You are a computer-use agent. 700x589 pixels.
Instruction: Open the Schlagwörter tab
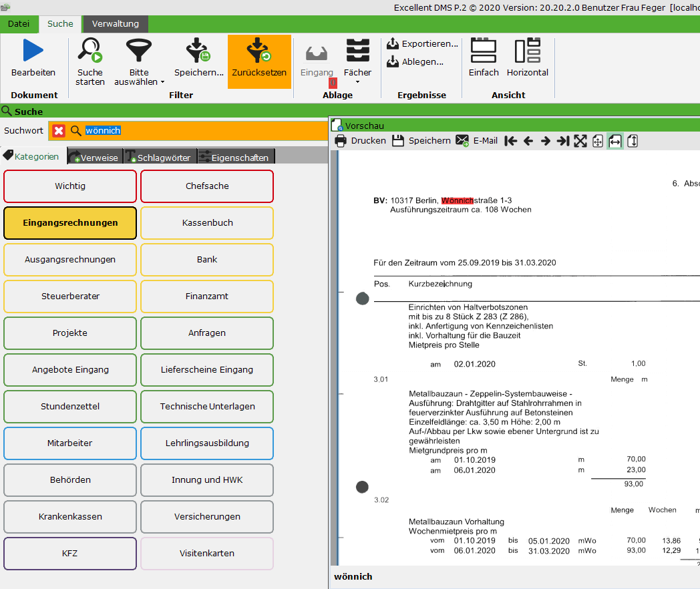(x=160, y=157)
